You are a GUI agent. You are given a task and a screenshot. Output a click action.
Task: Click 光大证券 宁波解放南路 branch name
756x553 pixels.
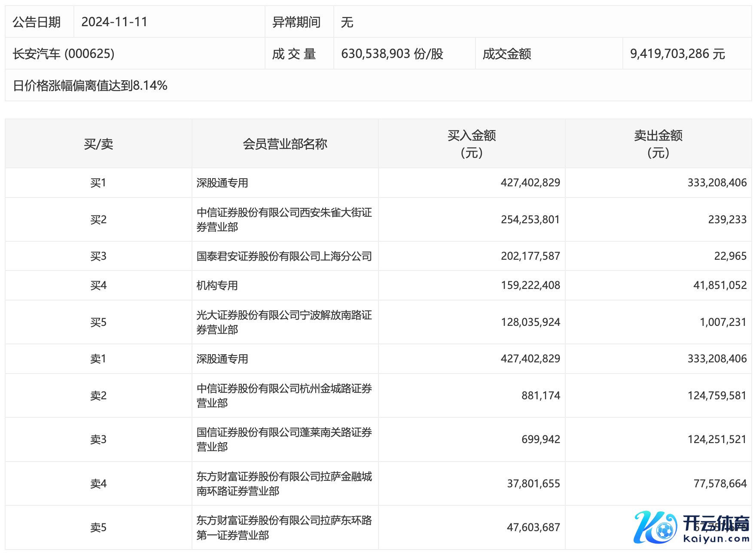(284, 322)
